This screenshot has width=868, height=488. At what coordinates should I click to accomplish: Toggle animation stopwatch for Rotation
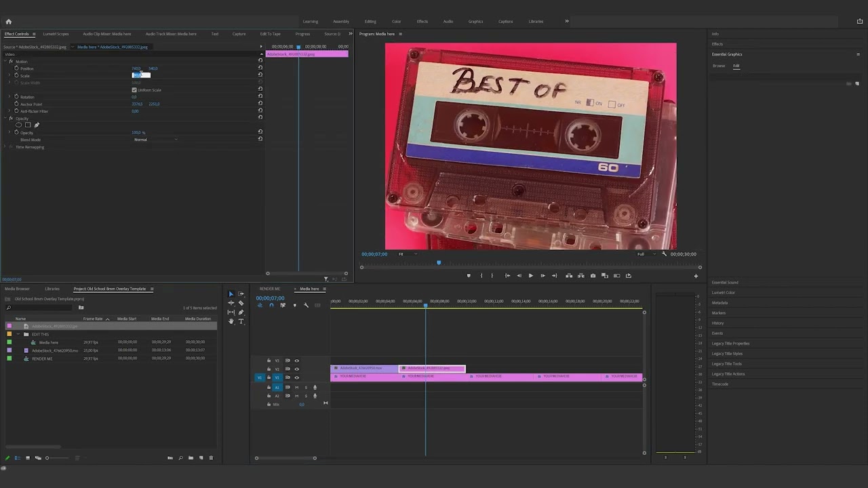pyautogui.click(x=16, y=97)
